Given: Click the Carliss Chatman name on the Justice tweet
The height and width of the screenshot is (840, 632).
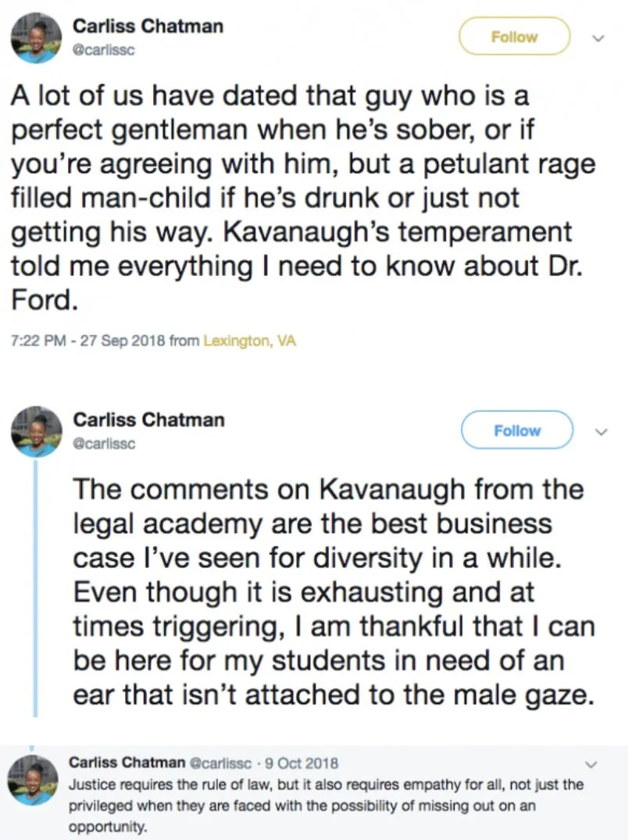Looking at the screenshot, I should click(127, 763).
